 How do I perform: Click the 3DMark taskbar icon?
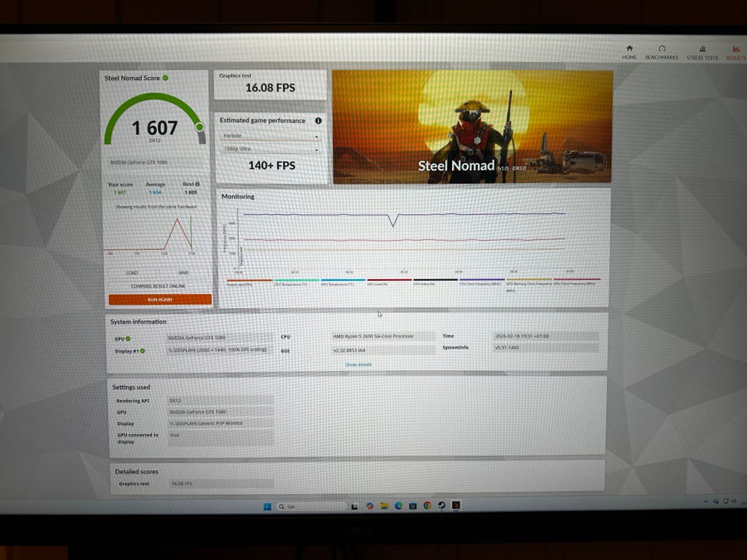click(x=456, y=505)
